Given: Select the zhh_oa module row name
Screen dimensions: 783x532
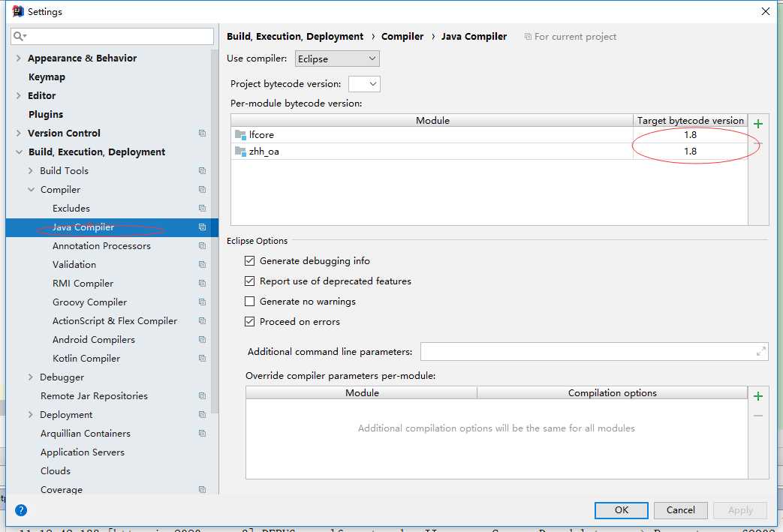Looking at the screenshot, I should point(264,152).
